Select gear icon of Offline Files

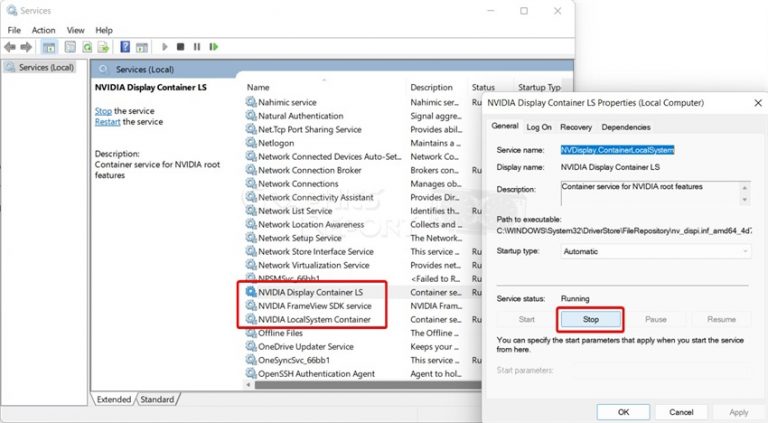251,333
